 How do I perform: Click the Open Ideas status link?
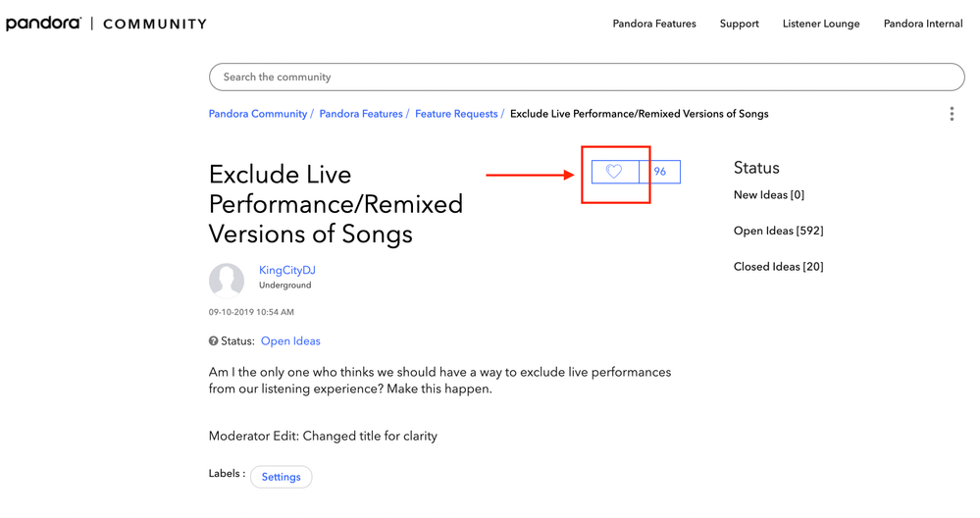[x=290, y=341]
